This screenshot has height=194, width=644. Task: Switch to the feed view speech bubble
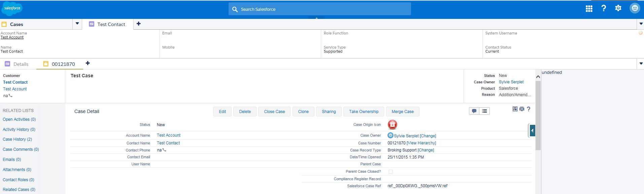click(x=474, y=111)
